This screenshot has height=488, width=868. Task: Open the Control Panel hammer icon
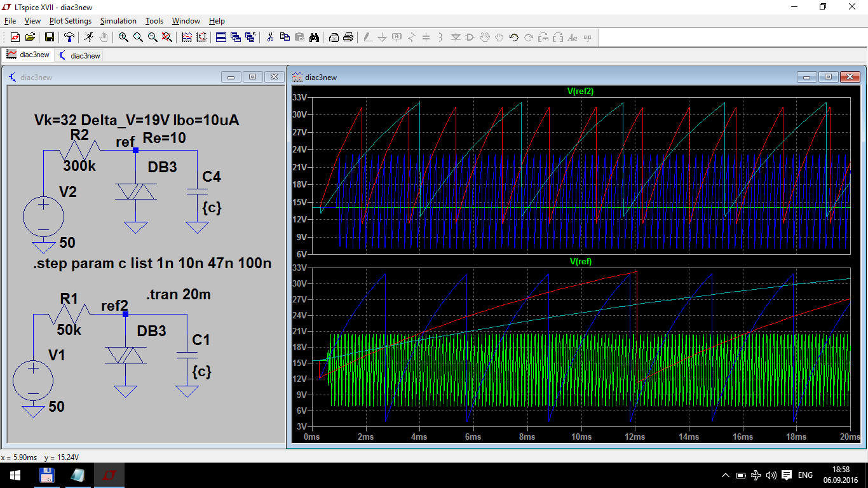pos(69,37)
